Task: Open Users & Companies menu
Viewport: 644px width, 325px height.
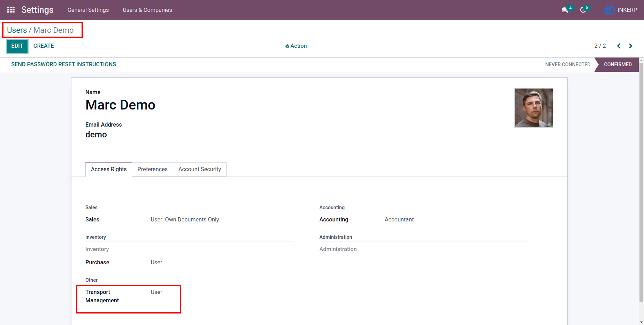Action: click(x=147, y=10)
